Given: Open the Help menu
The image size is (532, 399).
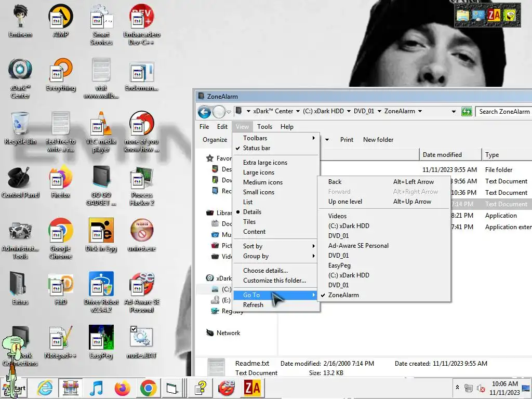Looking at the screenshot, I should [x=287, y=127].
